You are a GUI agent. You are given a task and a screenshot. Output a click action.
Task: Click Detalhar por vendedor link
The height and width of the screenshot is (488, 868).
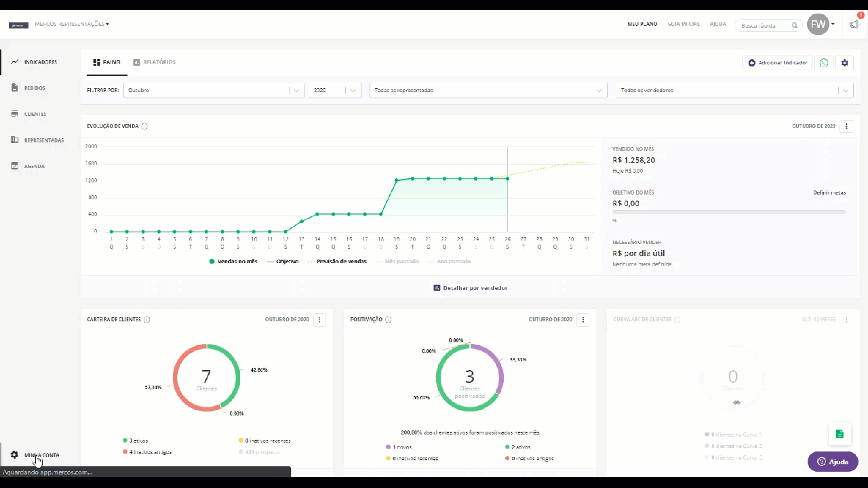point(470,288)
